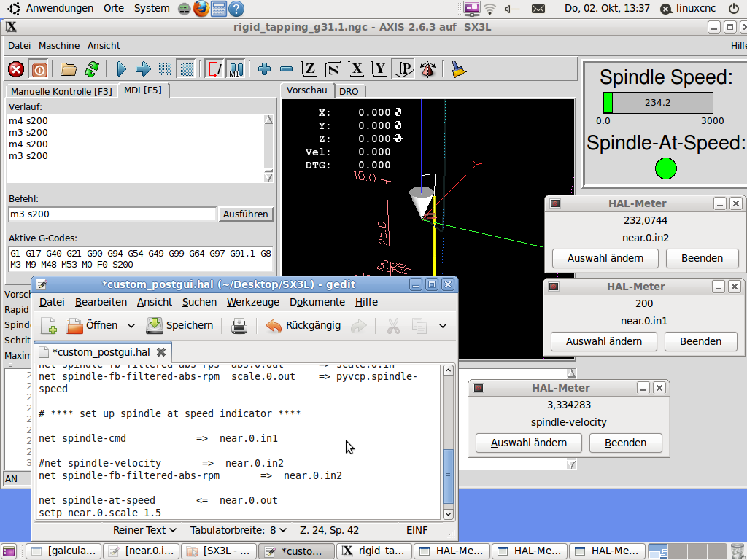Toggle machine power in AXIS toolbar

(39, 69)
